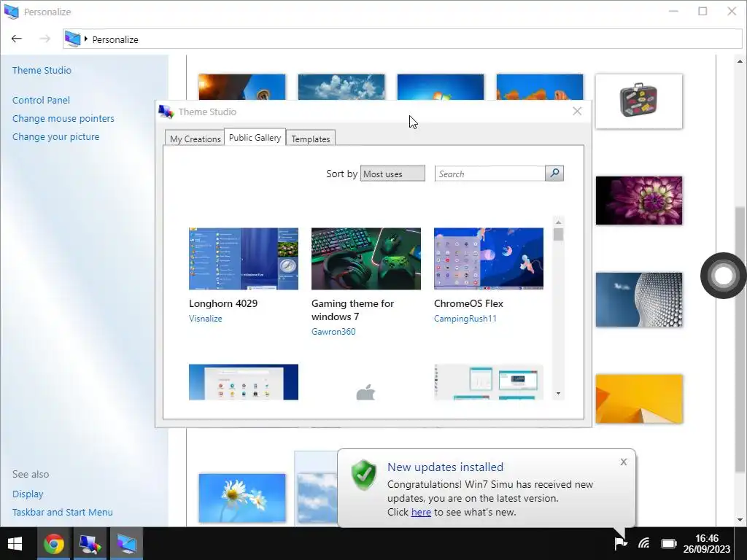Click the Personalize icon in the address bar

click(73, 39)
